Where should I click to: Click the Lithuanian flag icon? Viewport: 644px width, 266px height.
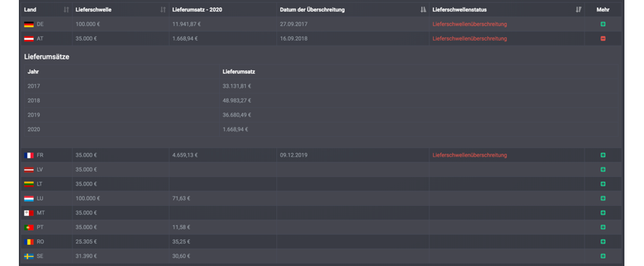(29, 184)
